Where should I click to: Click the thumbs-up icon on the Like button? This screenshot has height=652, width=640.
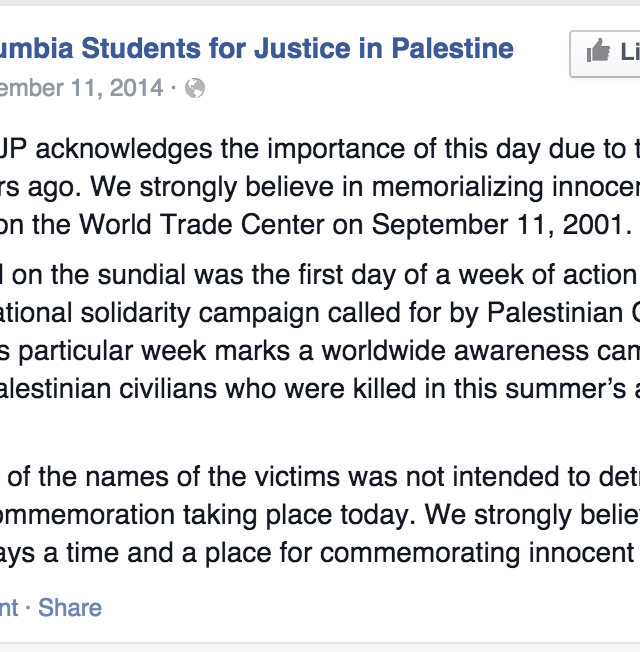[x=598, y=51]
